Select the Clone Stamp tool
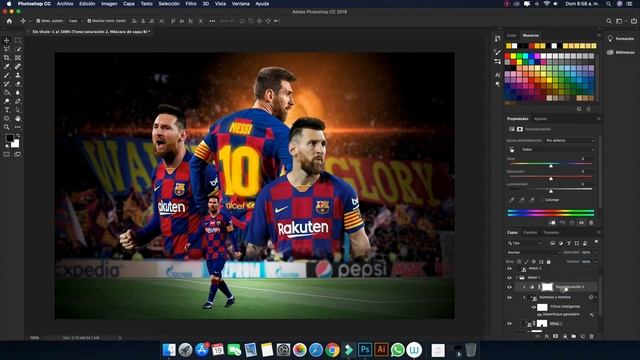 click(18, 75)
